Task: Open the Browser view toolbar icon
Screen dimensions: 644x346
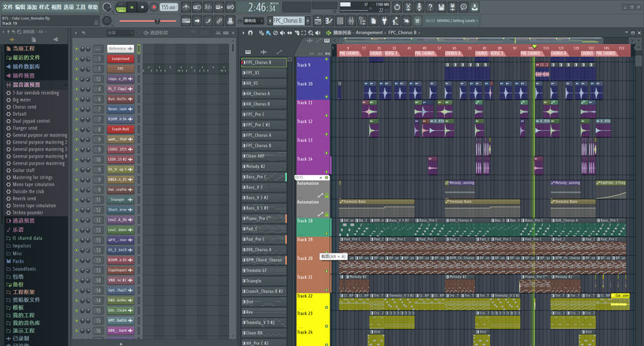Action: pos(362,20)
